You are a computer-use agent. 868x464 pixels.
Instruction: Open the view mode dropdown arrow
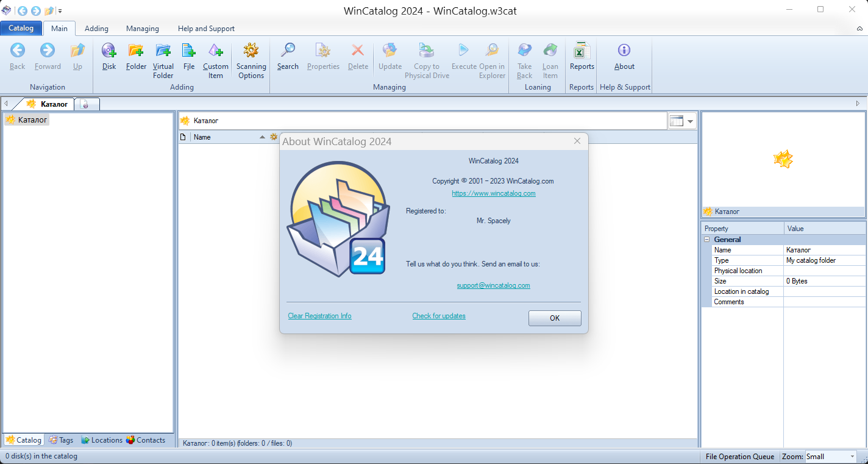[691, 121]
